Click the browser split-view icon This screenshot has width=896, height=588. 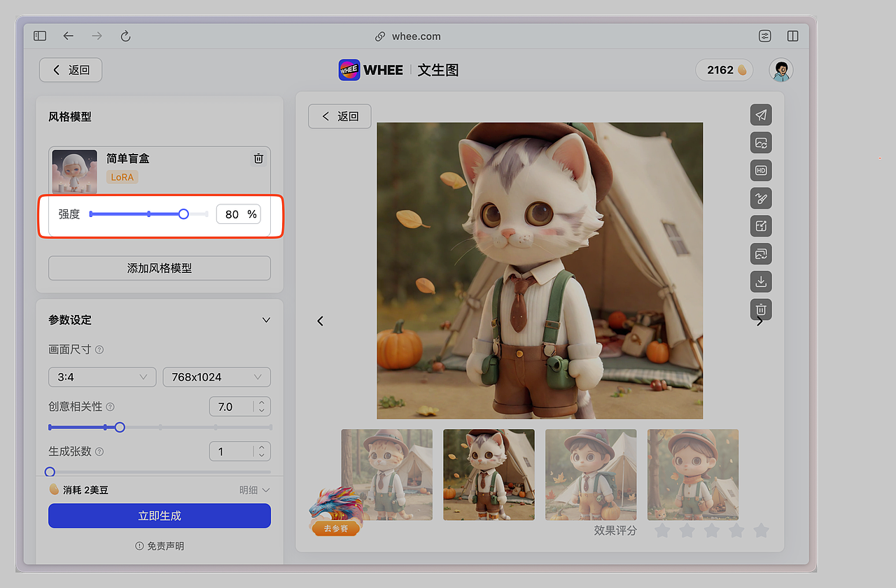[793, 36]
